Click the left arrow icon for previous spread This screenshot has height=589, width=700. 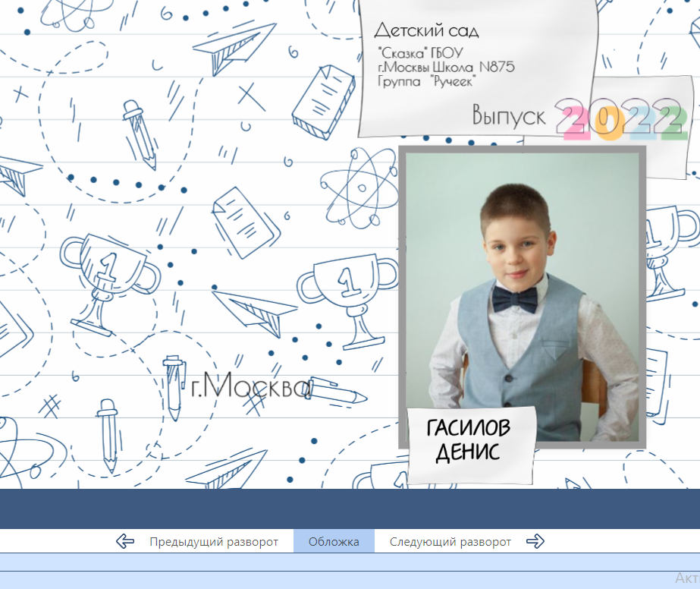pos(125,541)
